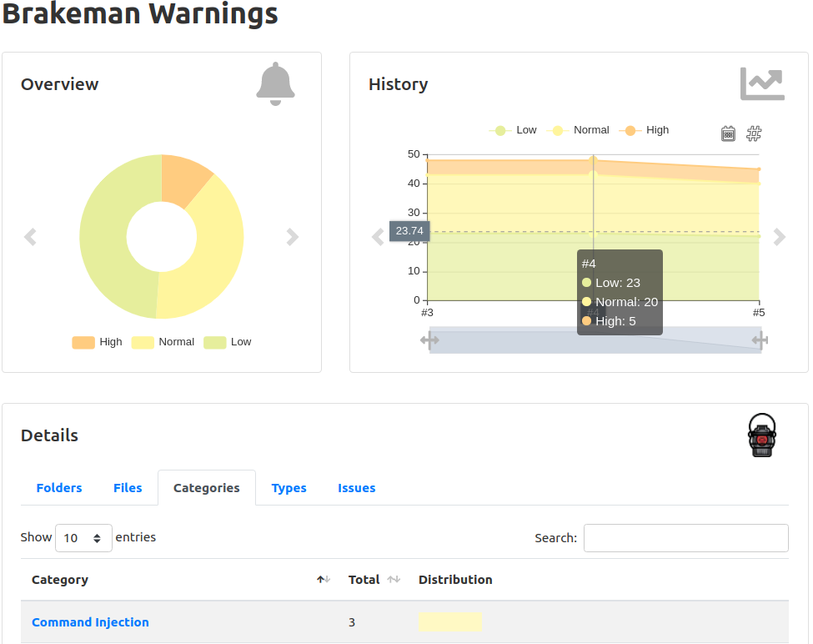Go to next History chart slide
The width and height of the screenshot is (813, 644).
click(780, 237)
